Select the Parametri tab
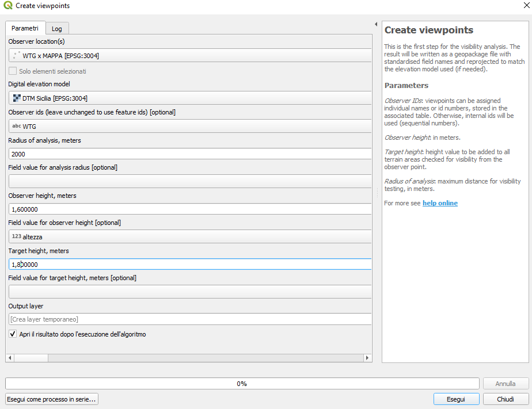 tap(25, 28)
